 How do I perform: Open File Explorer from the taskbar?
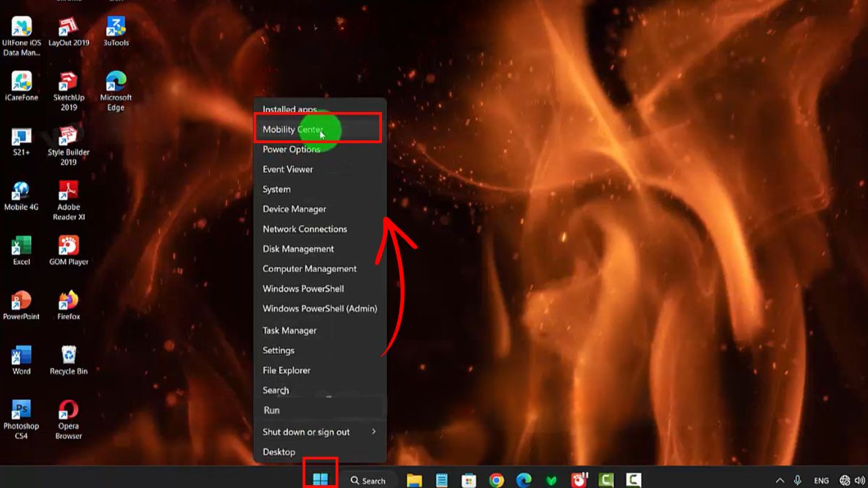pyautogui.click(x=414, y=480)
